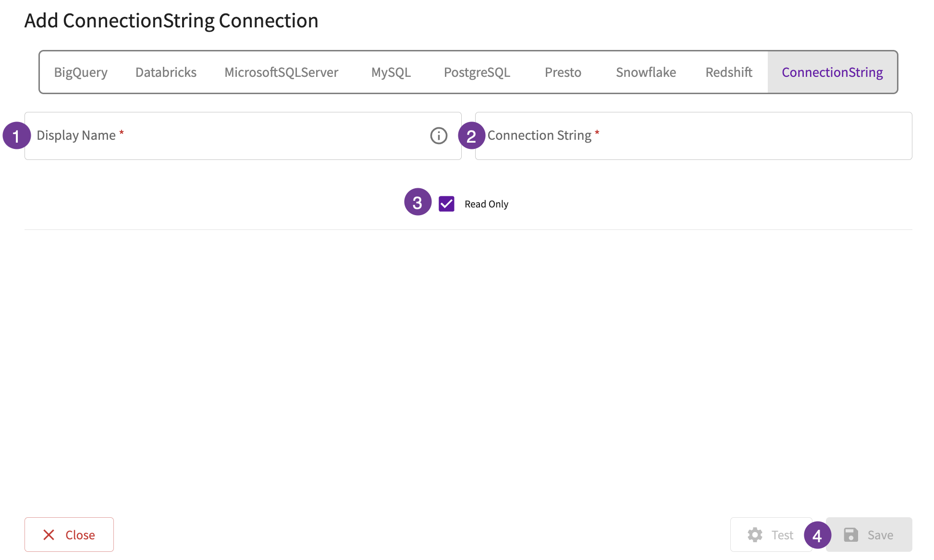Click the Read Only label text
The height and width of the screenshot is (560, 934).
click(x=486, y=204)
